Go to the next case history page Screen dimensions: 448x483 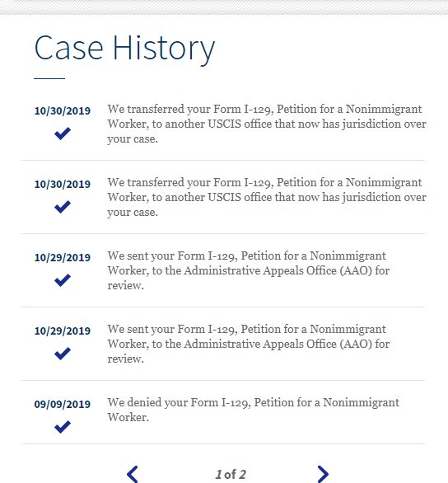click(323, 474)
